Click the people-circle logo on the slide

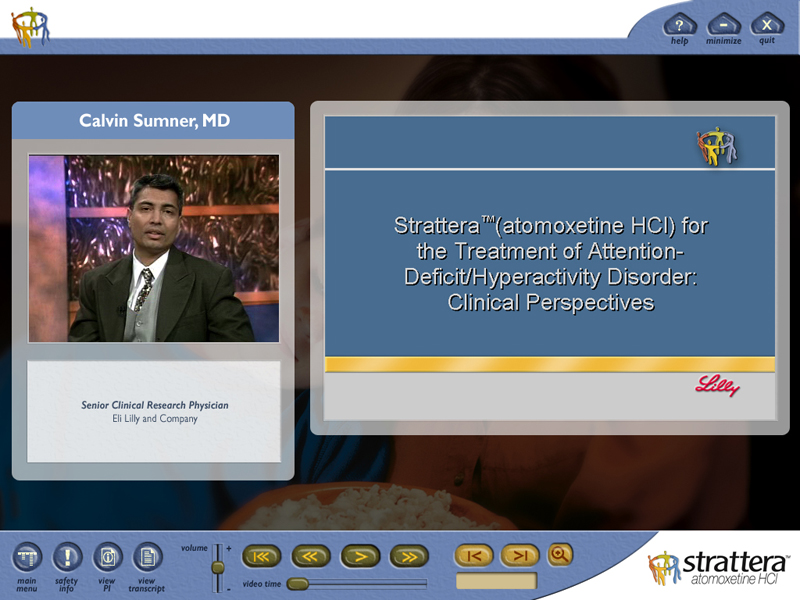(x=717, y=146)
